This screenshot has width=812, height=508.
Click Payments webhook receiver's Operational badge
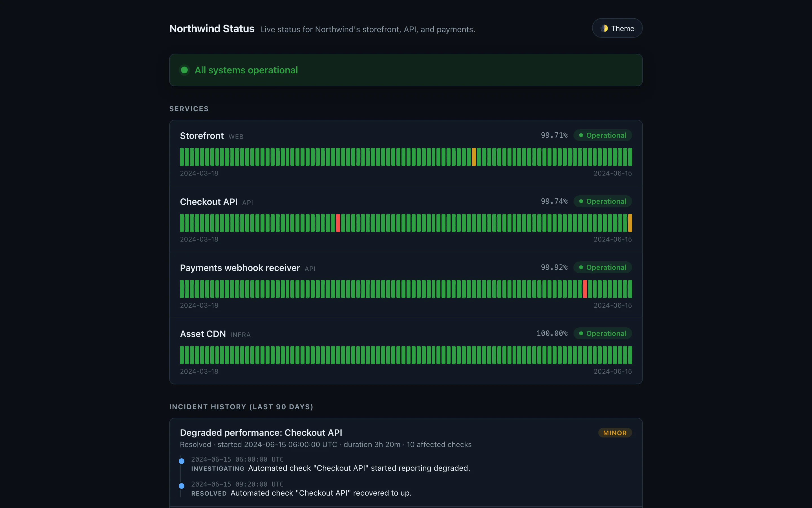tap(603, 268)
